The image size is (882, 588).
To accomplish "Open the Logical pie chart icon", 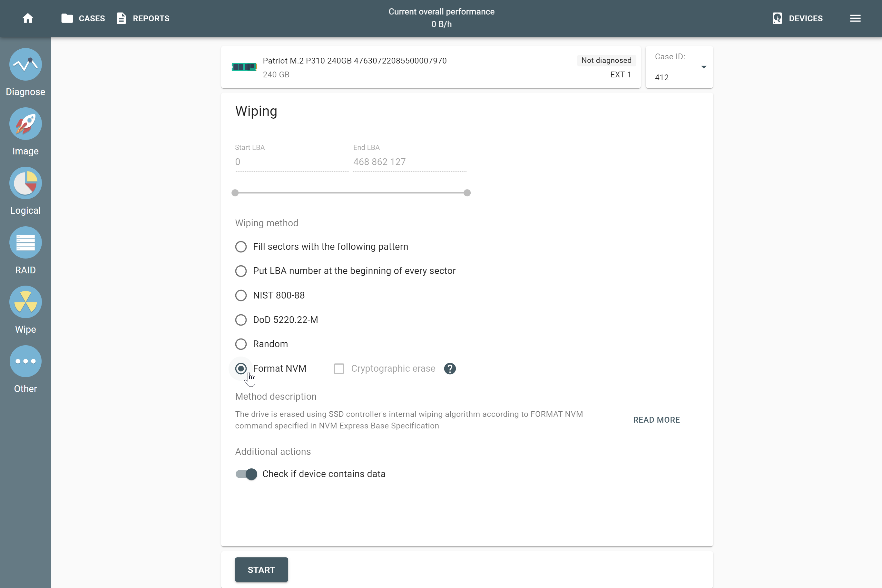I will click(25, 183).
